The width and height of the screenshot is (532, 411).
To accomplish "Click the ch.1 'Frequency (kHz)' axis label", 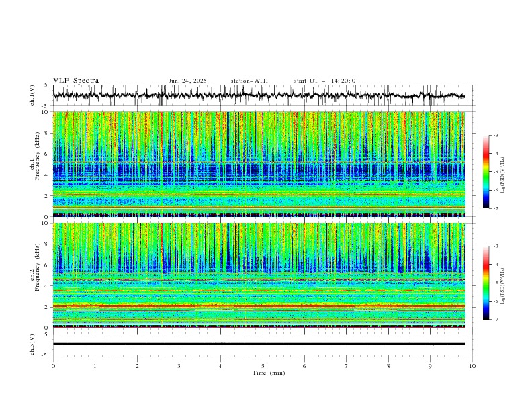I will pos(37,156).
